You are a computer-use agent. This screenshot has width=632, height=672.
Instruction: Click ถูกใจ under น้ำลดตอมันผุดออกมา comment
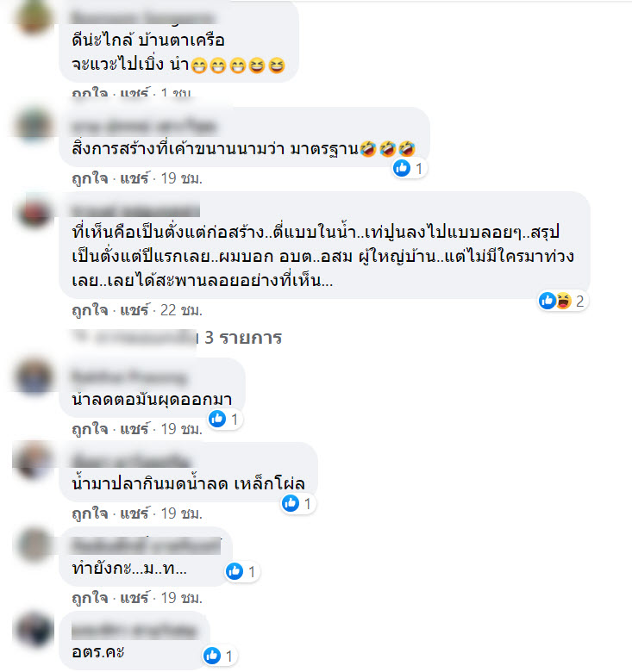90,428
